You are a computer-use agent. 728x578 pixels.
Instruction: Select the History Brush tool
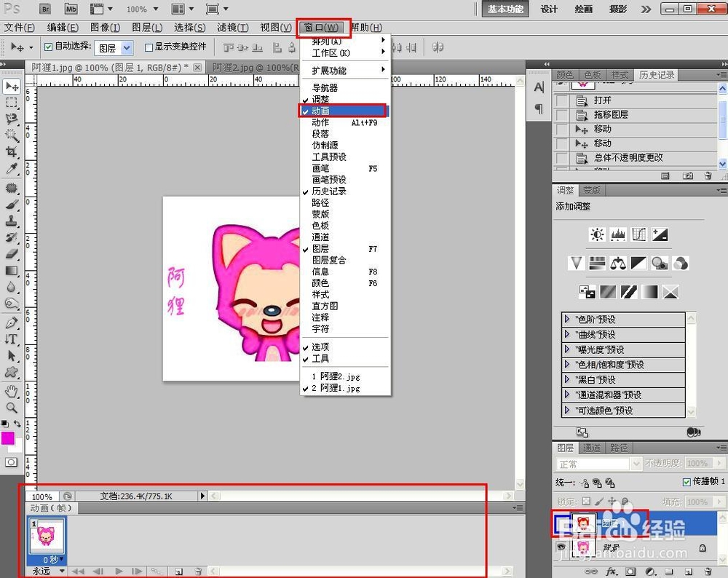tap(11, 237)
